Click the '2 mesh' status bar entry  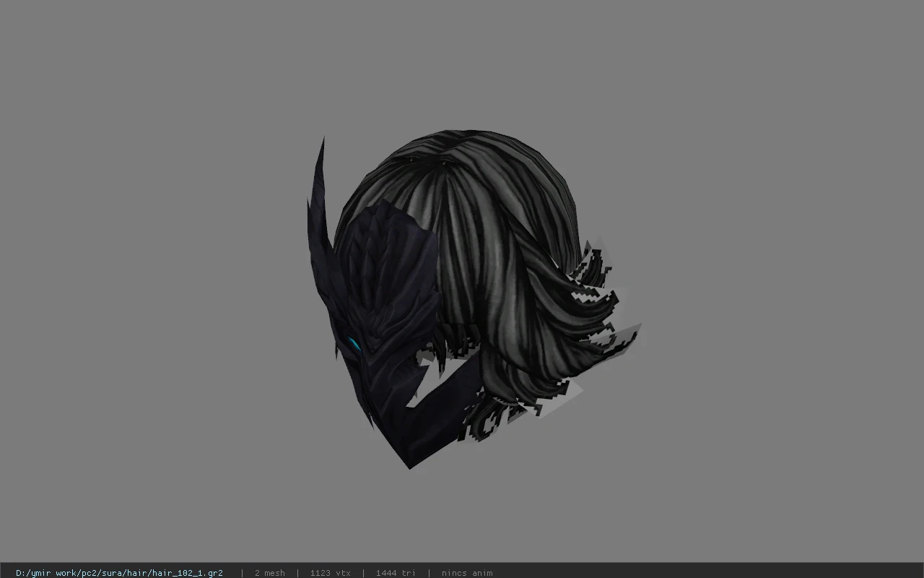[269, 573]
